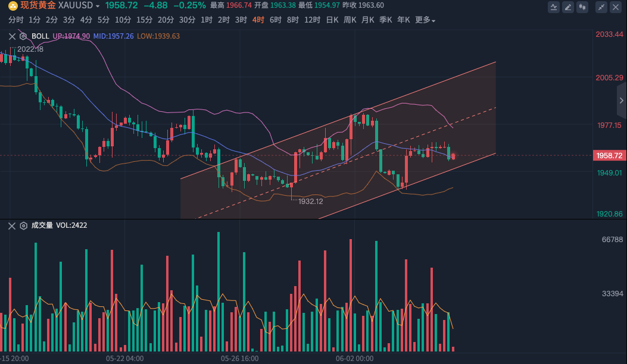Select the 日K timeframe
This screenshot has width=627, height=364.
point(332,20)
